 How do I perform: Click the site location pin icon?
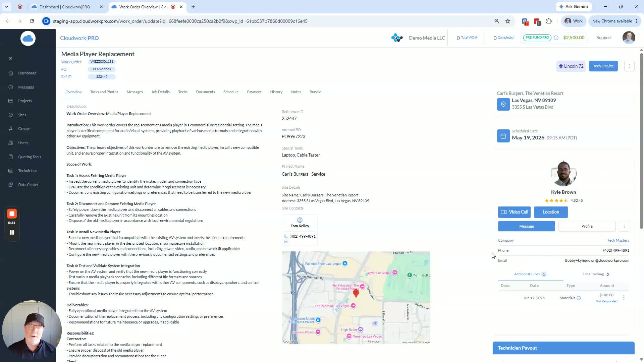point(503,104)
